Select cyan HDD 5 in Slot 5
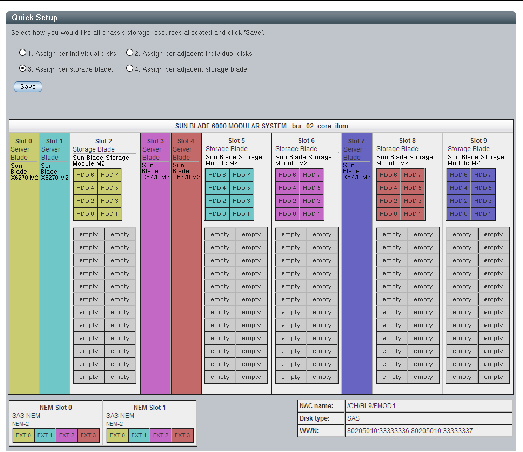The height and width of the screenshot is (452, 523). point(241,188)
